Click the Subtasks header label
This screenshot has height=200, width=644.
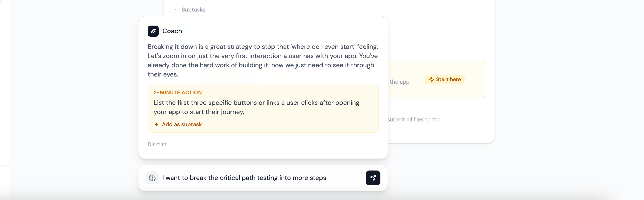[x=193, y=10]
